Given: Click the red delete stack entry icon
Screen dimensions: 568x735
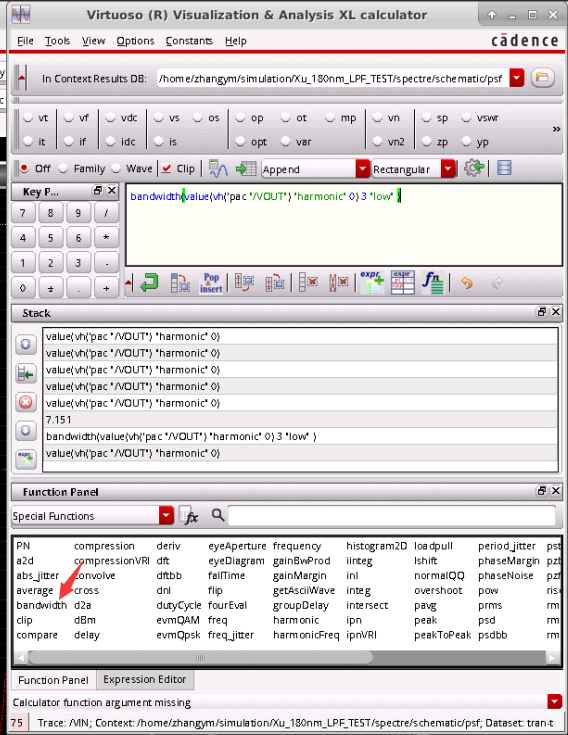Looking at the screenshot, I should (x=26, y=402).
